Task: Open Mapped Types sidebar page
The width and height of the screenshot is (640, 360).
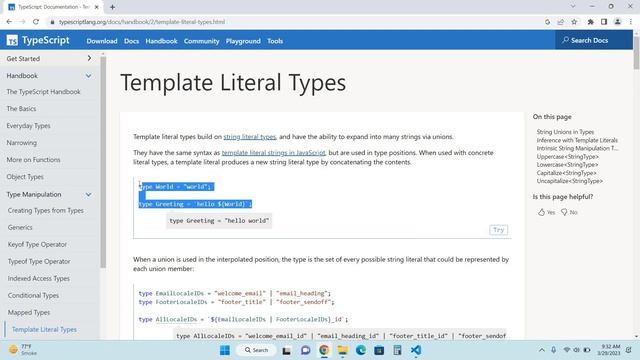Action: coord(29,312)
